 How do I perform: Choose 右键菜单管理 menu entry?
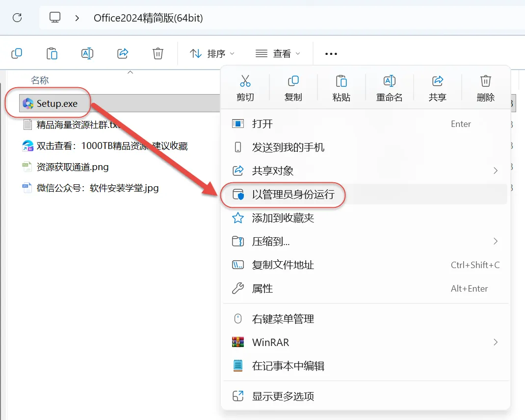[365, 319]
